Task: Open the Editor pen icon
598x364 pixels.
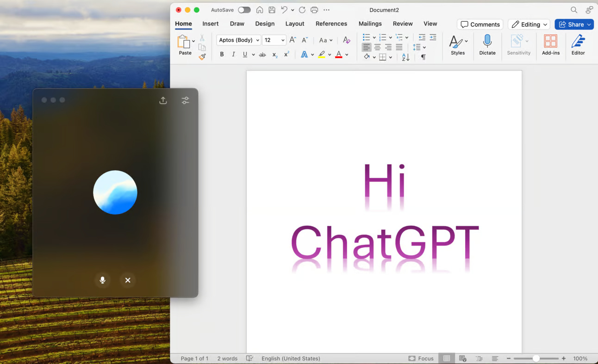Action: [578, 45]
